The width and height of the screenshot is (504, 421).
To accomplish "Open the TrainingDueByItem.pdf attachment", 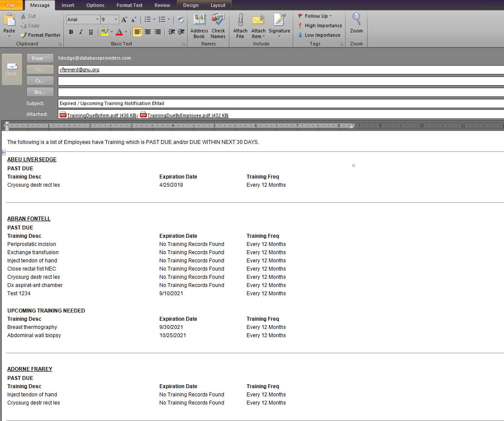I will (x=98, y=115).
